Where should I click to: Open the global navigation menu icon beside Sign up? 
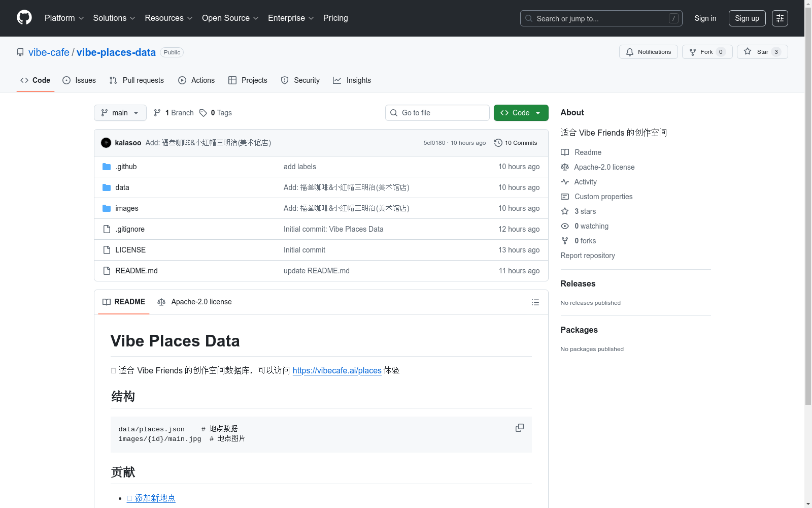(x=780, y=18)
